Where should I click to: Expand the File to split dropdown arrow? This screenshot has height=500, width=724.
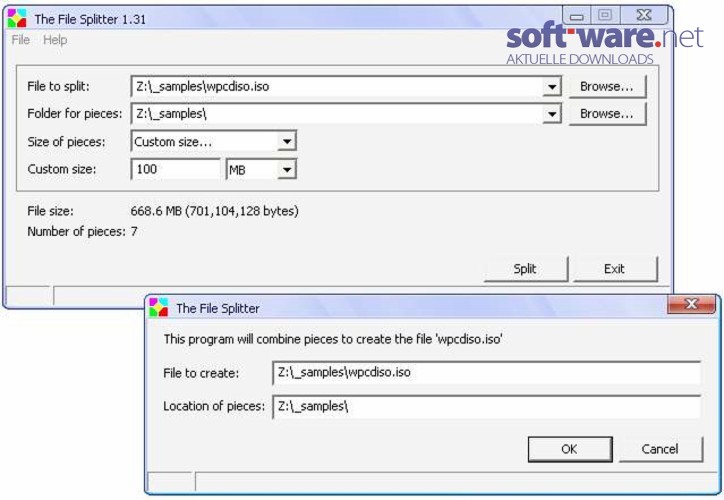(x=552, y=86)
